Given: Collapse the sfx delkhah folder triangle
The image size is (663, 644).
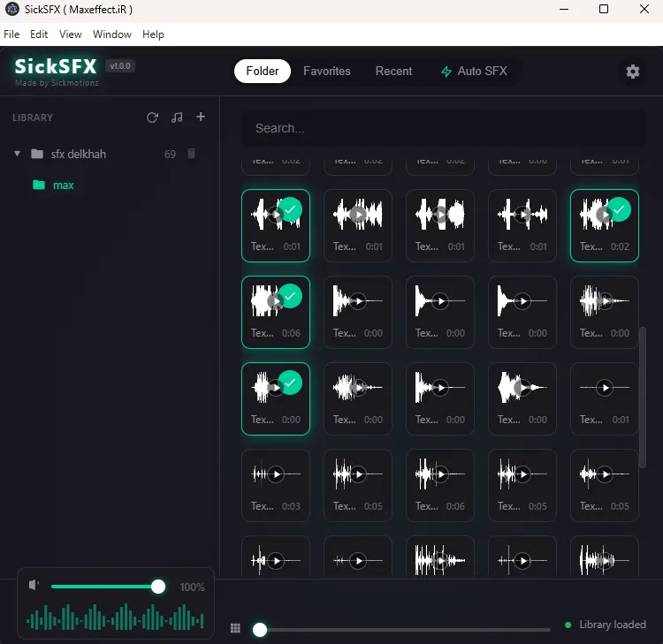Looking at the screenshot, I should click(x=17, y=154).
